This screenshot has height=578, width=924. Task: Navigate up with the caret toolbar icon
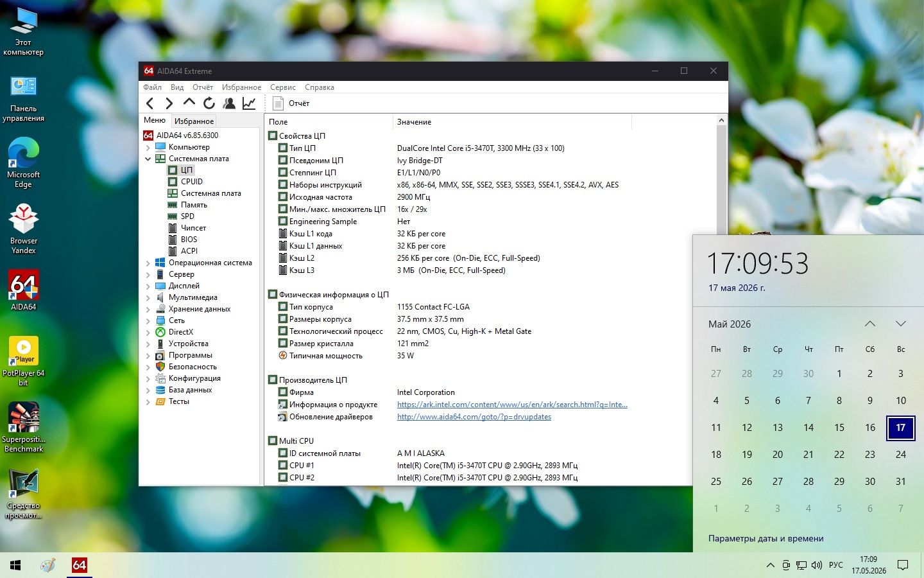click(x=189, y=103)
